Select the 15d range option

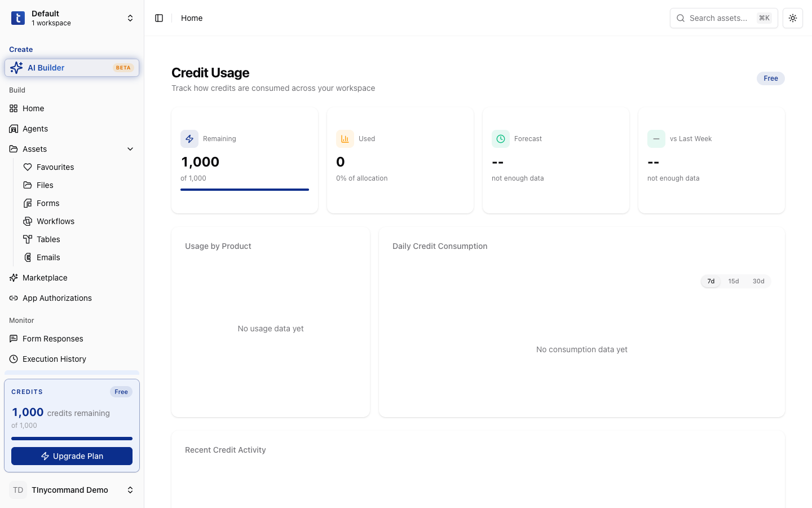click(734, 281)
